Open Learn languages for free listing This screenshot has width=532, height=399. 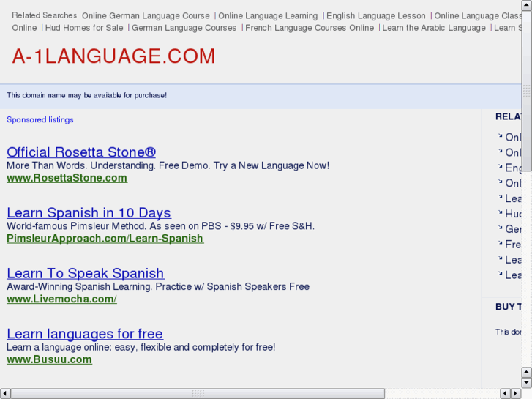tap(85, 334)
